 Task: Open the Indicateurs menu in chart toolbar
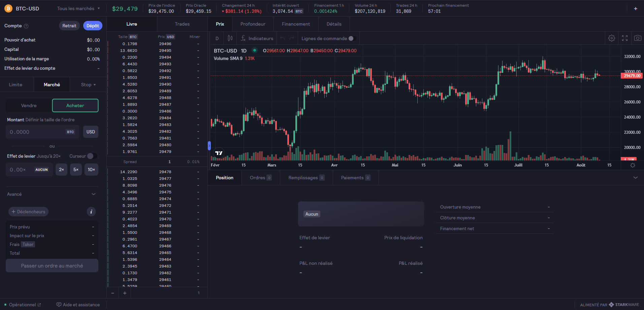click(x=257, y=38)
